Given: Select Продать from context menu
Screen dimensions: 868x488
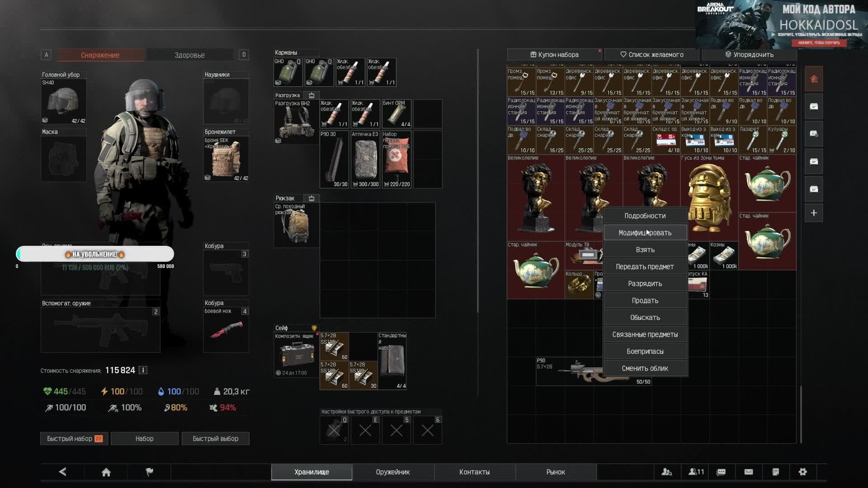Looking at the screenshot, I should pos(645,300).
